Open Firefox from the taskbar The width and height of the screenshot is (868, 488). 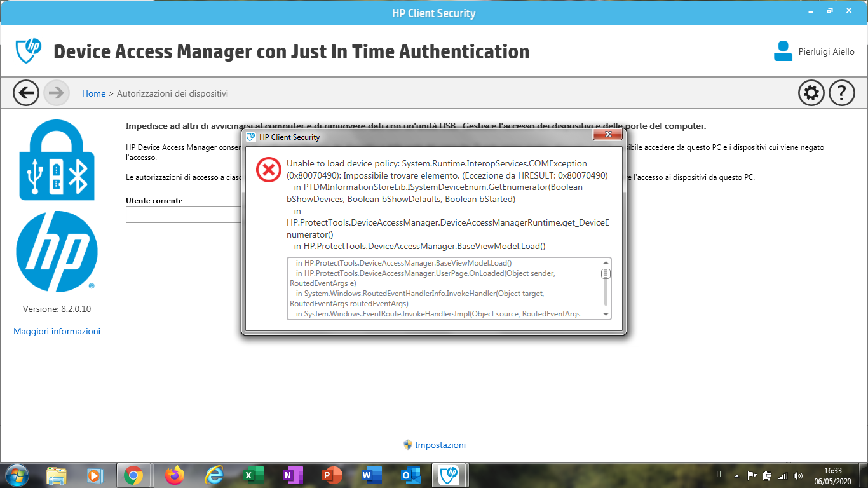[175, 475]
